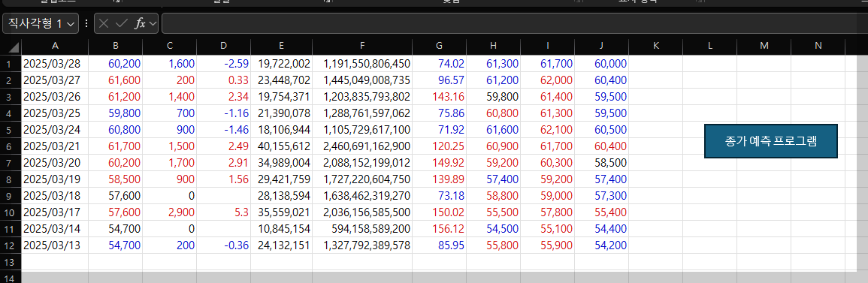The width and height of the screenshot is (868, 283).
Task: Select column K header
Action: coord(656,46)
